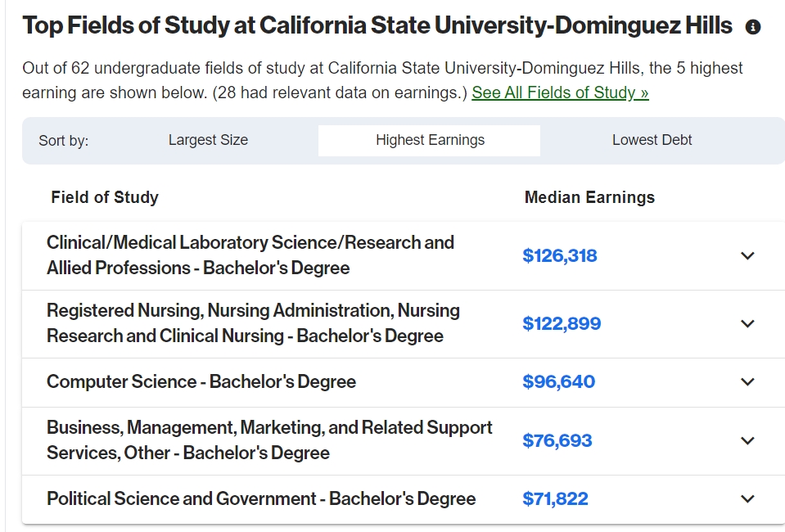
Task: Sort fields by Lowest Debt
Action: (652, 140)
